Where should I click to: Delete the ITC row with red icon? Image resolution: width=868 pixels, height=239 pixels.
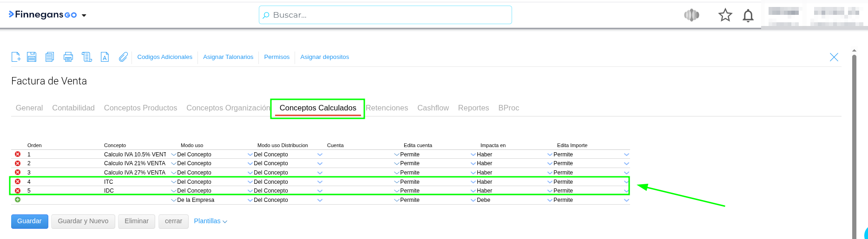[x=18, y=181]
